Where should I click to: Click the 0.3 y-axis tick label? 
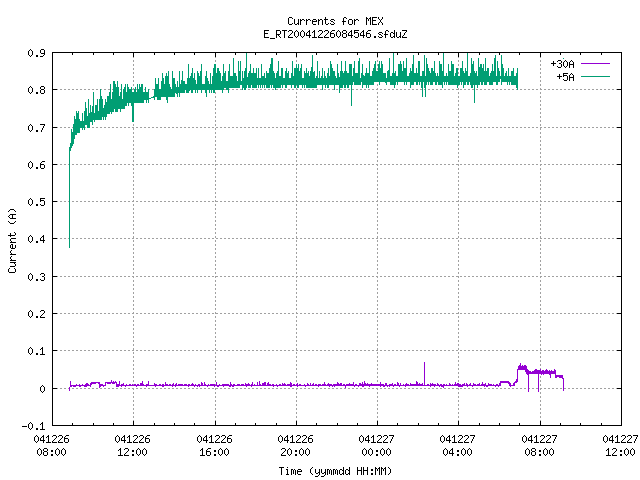coord(36,277)
